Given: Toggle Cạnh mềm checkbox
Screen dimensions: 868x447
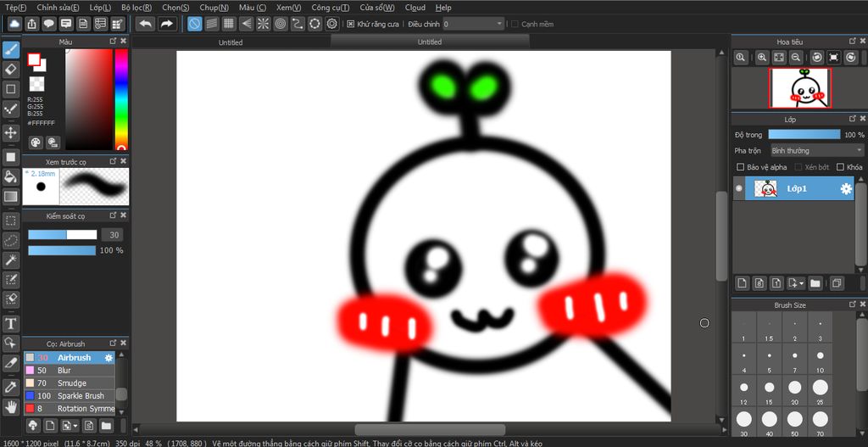Looking at the screenshot, I should click(515, 24).
